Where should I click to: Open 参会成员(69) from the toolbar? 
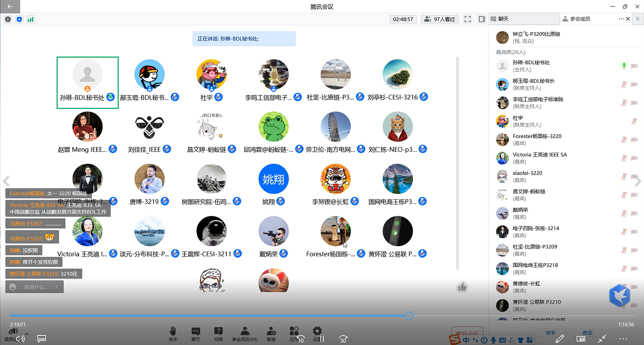(245, 334)
